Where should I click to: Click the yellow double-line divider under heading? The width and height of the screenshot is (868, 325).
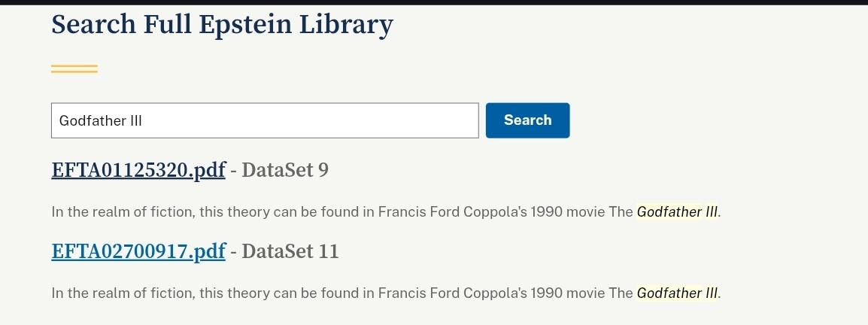pyautogui.click(x=74, y=69)
